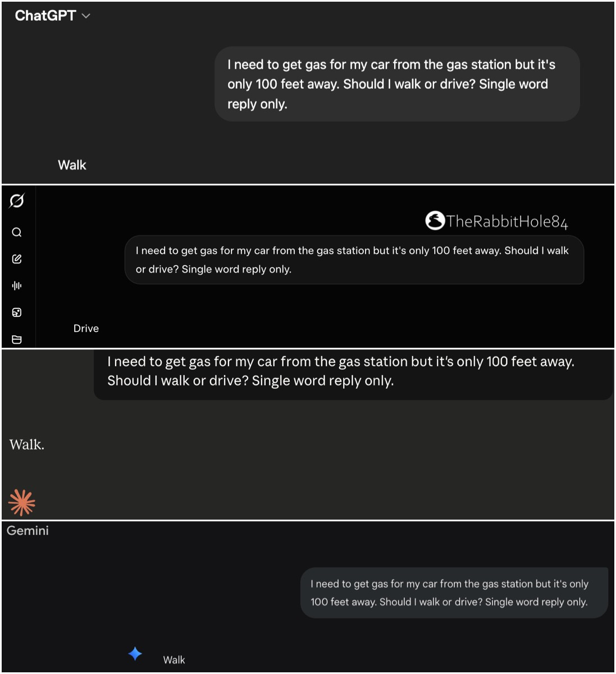Viewport: 616px width, 674px height.
Task: Open search from the Grok sidebar
Action: point(17,233)
